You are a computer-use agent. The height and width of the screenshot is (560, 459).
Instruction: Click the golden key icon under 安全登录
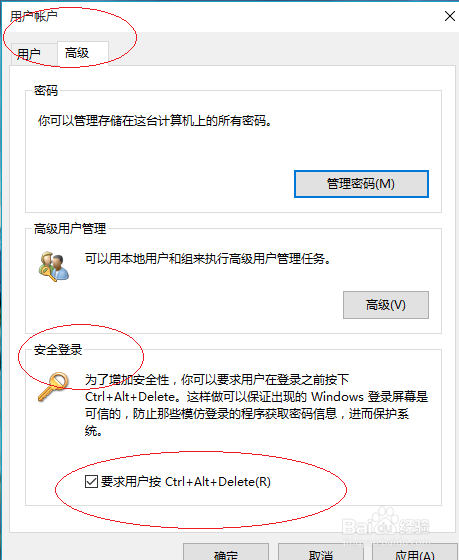53,386
